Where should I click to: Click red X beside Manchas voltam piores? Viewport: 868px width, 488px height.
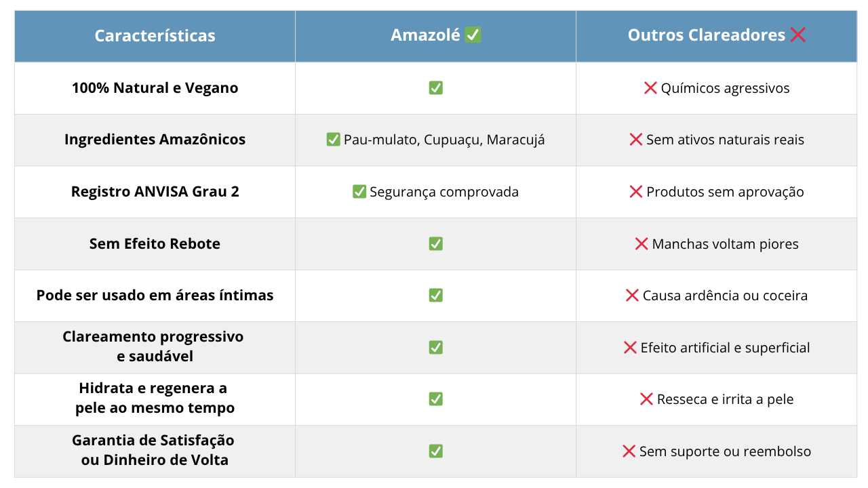click(x=642, y=243)
